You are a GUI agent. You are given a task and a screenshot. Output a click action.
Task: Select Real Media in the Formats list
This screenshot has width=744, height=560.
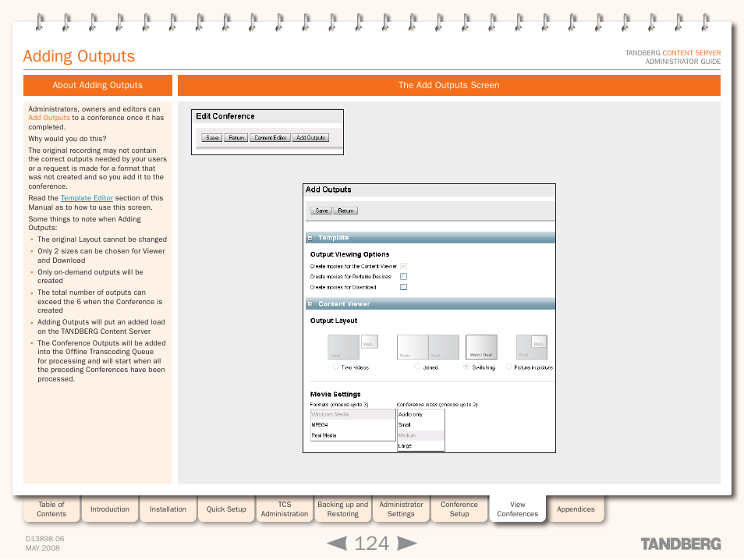[x=353, y=435]
